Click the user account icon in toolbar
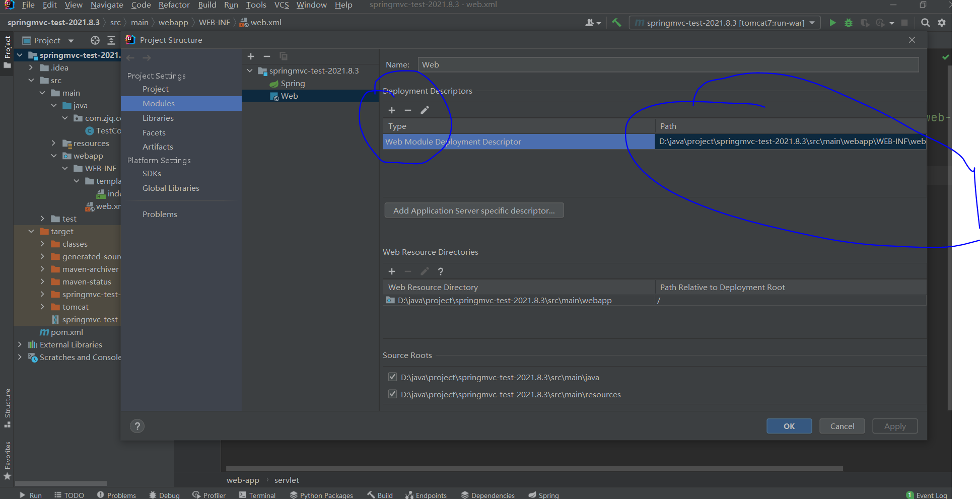 tap(593, 23)
